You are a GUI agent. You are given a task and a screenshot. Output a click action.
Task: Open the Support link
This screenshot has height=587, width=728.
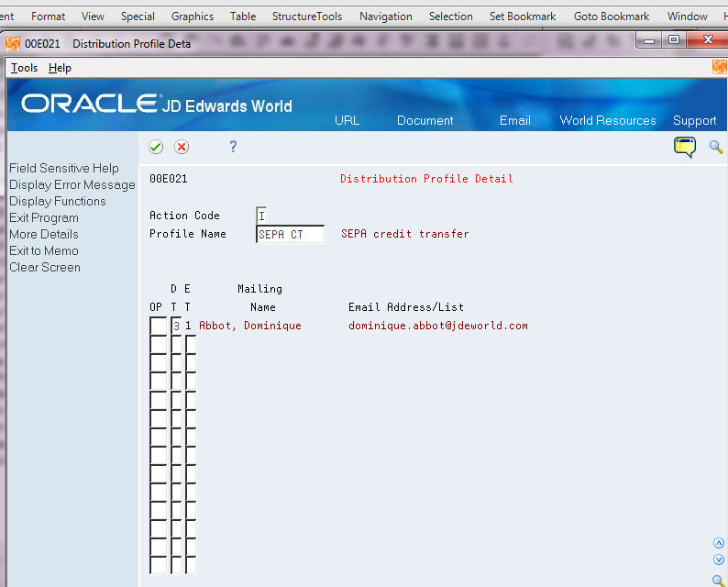695,121
